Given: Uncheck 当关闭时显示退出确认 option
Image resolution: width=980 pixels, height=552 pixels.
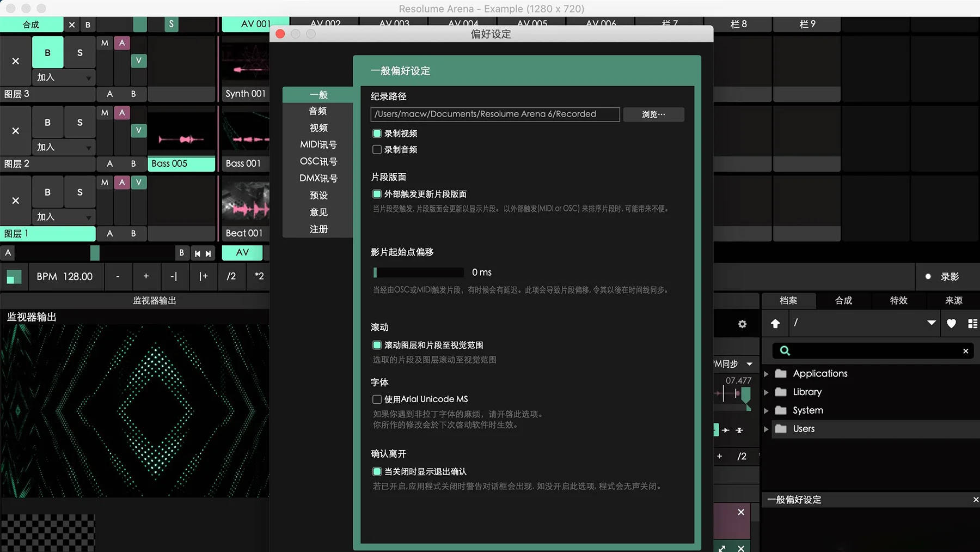Looking at the screenshot, I should [377, 472].
